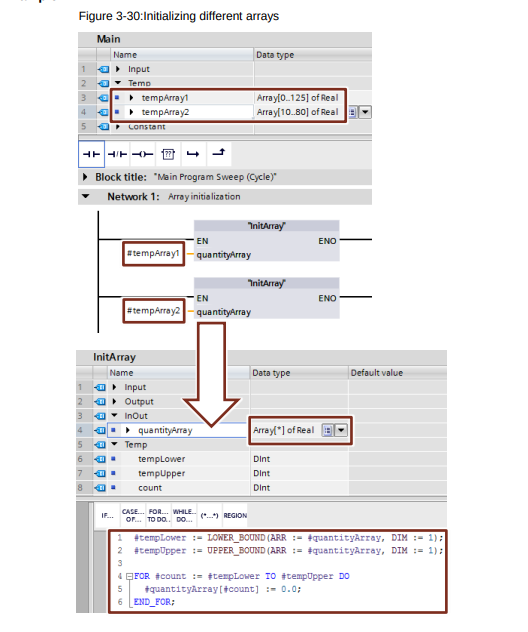Image resolution: width=528 pixels, height=632 pixels.
Task: Click code line 1 with LOWER_BOUND
Action: (x=288, y=538)
